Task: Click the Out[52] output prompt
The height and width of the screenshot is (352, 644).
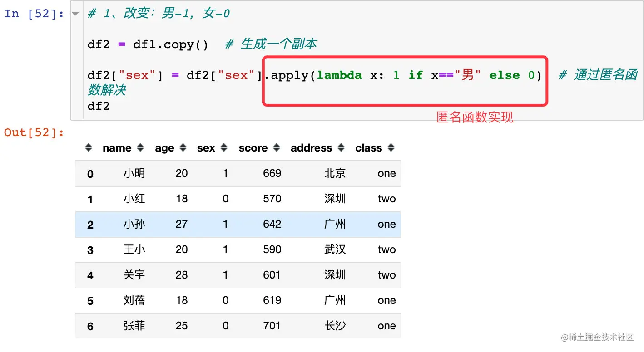Action: (x=35, y=132)
